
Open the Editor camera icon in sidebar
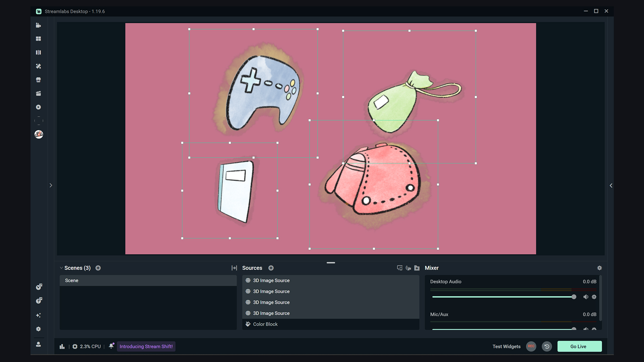(x=38, y=25)
